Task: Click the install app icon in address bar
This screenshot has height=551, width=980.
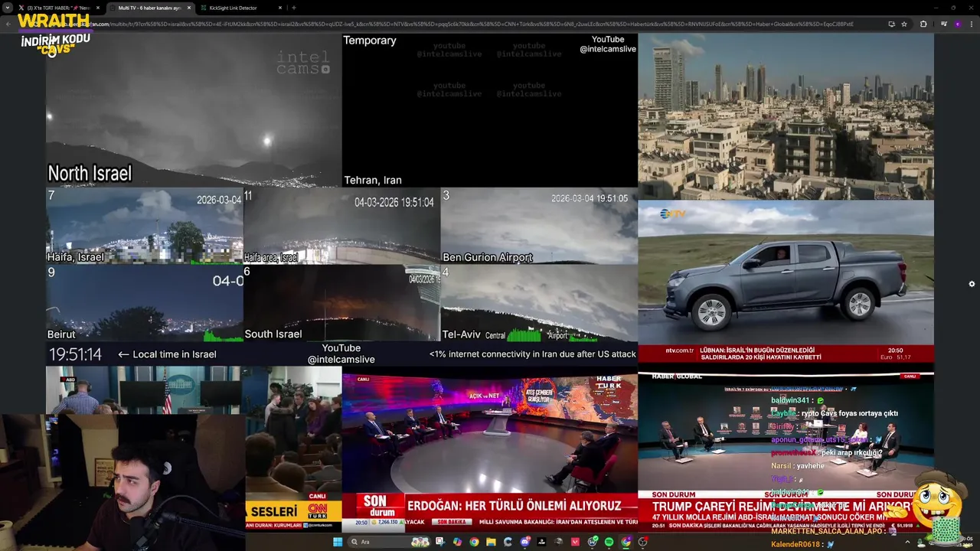Action: [891, 24]
